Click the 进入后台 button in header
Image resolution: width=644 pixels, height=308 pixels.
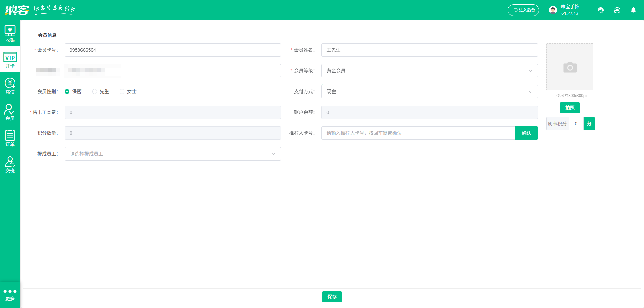pyautogui.click(x=523, y=10)
